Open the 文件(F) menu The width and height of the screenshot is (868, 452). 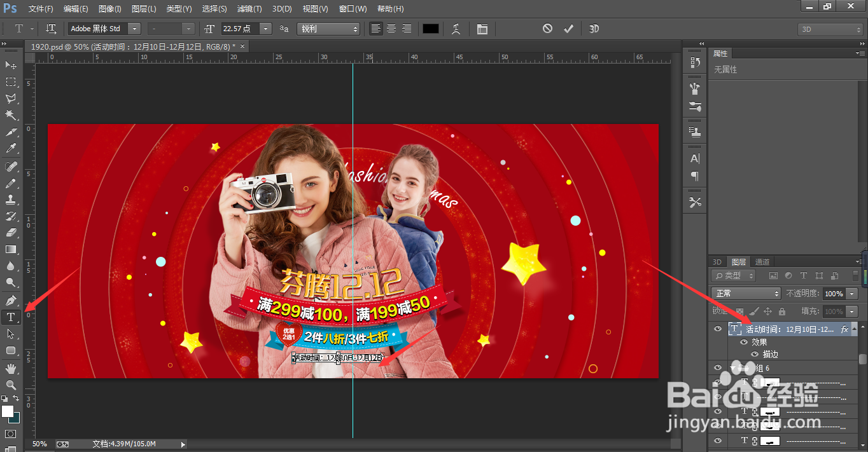point(41,9)
